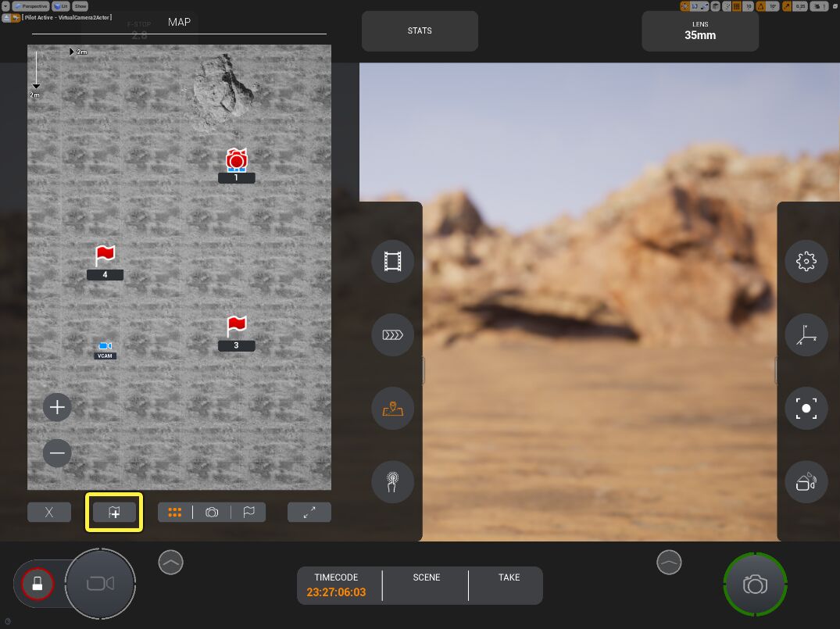Open the motion scale arrows settings
This screenshot has width=840, height=629.
click(x=393, y=335)
